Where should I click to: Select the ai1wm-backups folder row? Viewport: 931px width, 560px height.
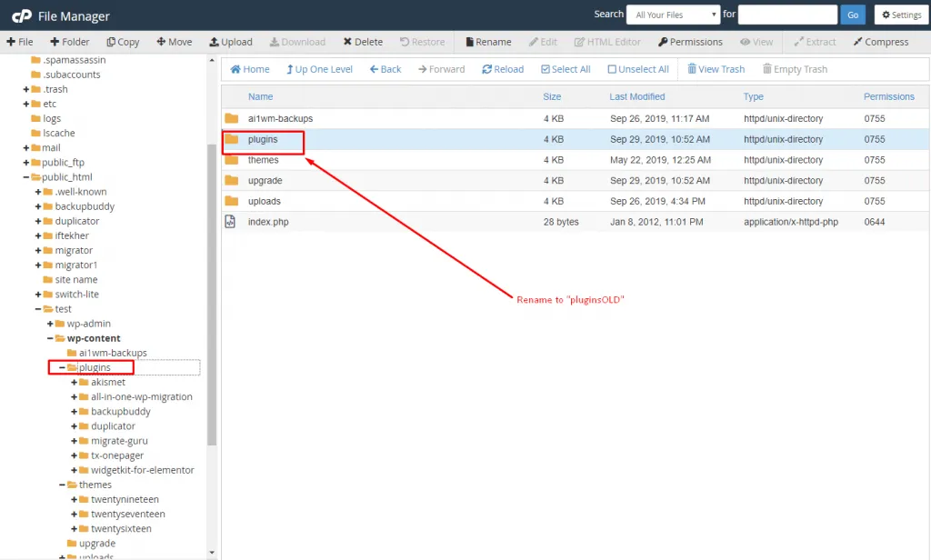coord(576,118)
